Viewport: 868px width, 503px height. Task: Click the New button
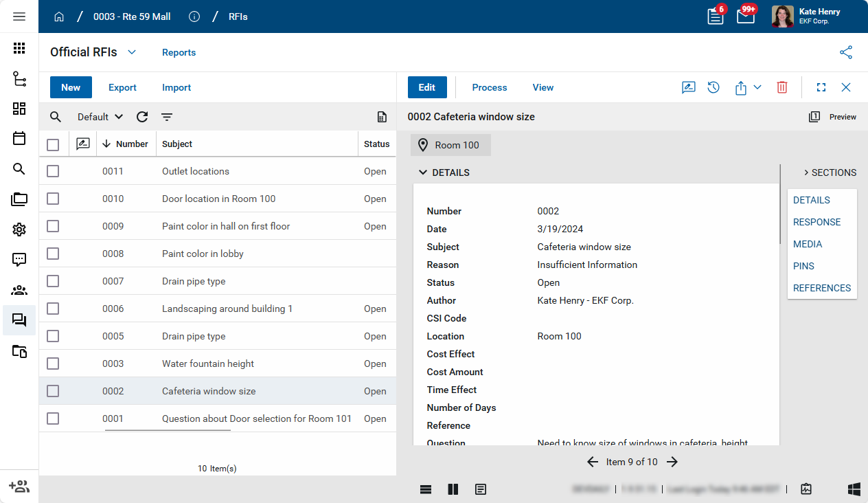[71, 87]
